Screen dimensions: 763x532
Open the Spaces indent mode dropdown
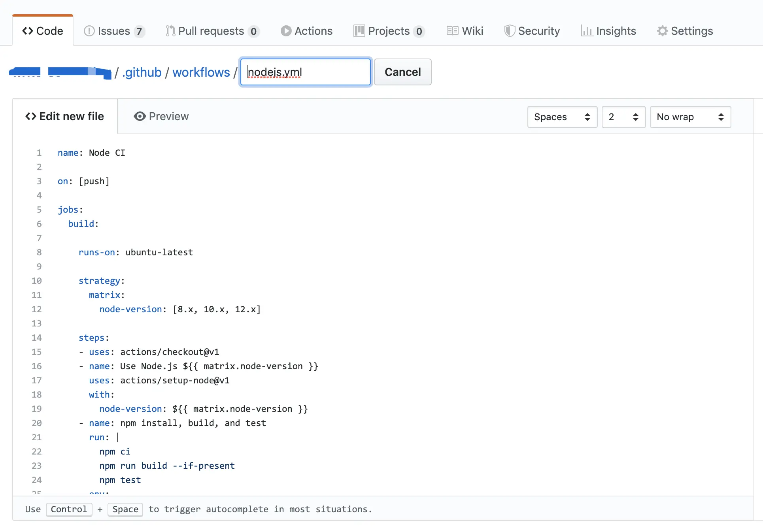coord(562,117)
